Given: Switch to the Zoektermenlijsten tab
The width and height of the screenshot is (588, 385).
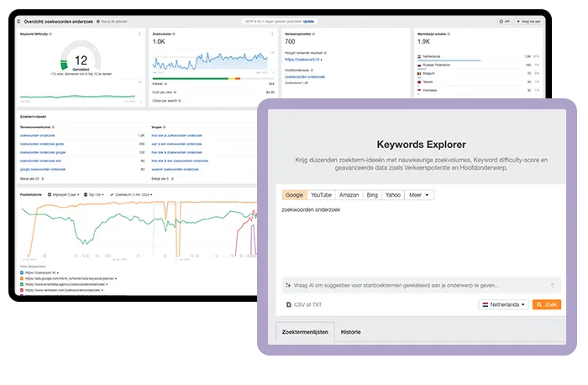Looking at the screenshot, I should 305,332.
